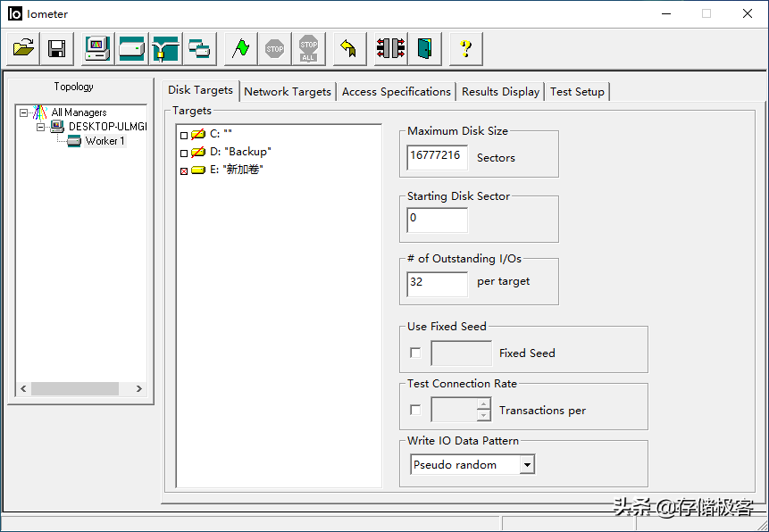This screenshot has height=532, width=769.
Task: Click the Worker 1 disk icon in Topology
Action: [74, 141]
